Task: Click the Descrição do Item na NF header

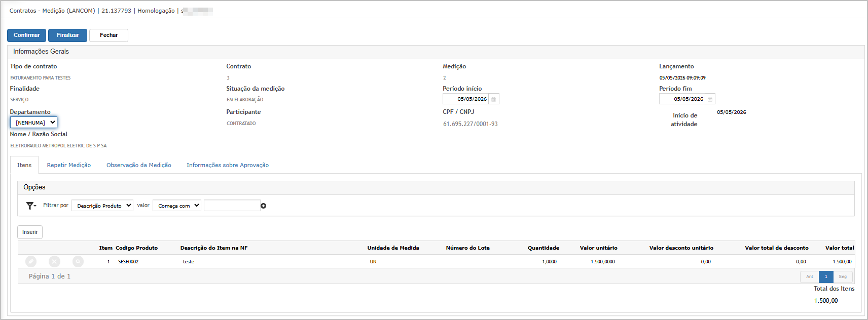Action: 214,248
